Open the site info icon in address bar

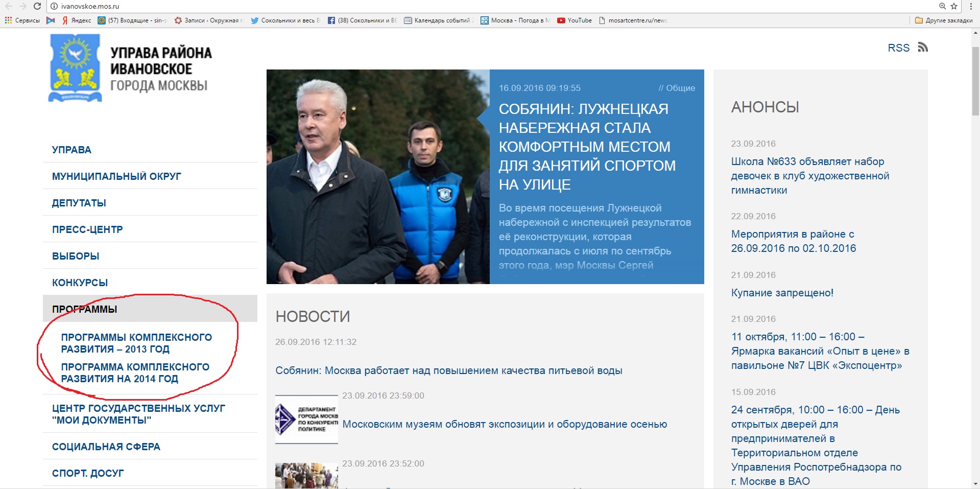pyautogui.click(x=54, y=6)
